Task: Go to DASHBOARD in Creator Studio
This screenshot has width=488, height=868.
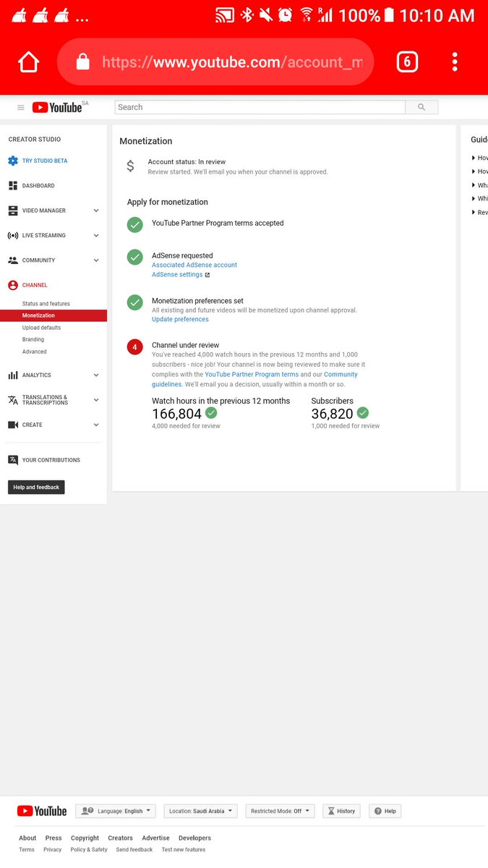Action: point(38,186)
